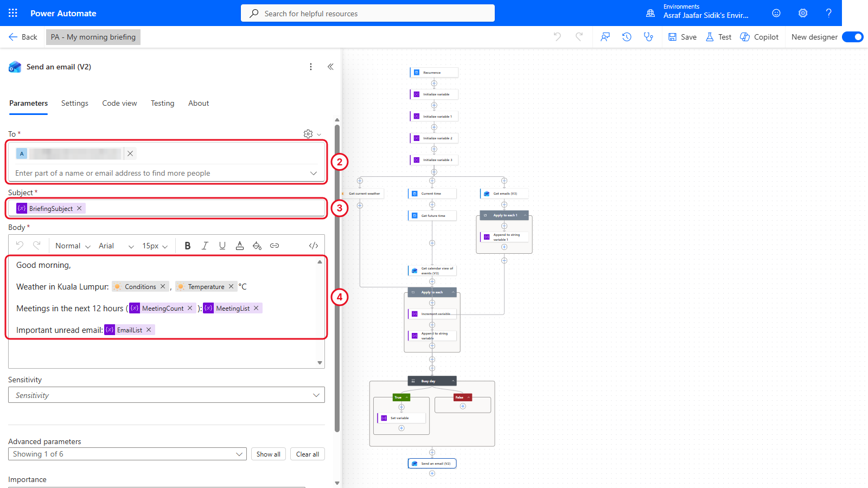Click the redo arrow in flow toolbar
This screenshot has width=868, height=488.
point(579,37)
